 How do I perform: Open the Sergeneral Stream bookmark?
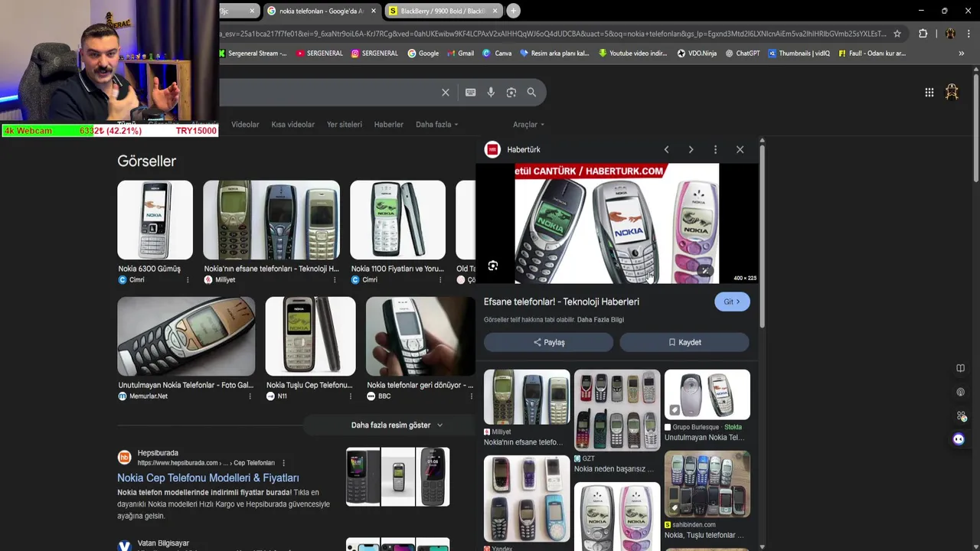(x=253, y=54)
